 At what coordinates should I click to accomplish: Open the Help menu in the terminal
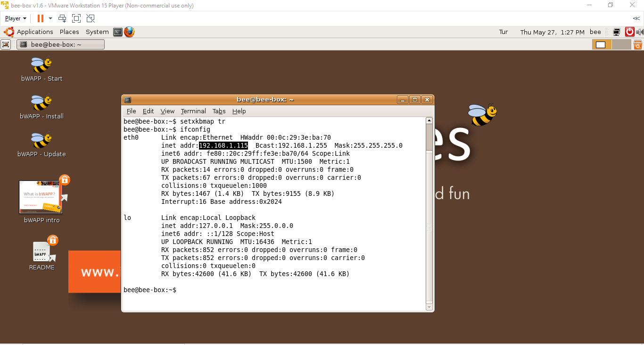[239, 111]
